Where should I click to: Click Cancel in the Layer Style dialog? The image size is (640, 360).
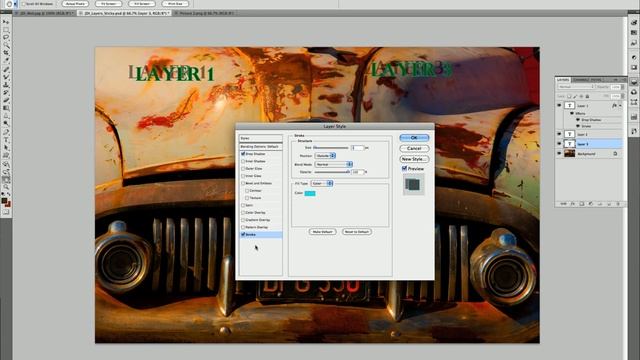(x=414, y=148)
